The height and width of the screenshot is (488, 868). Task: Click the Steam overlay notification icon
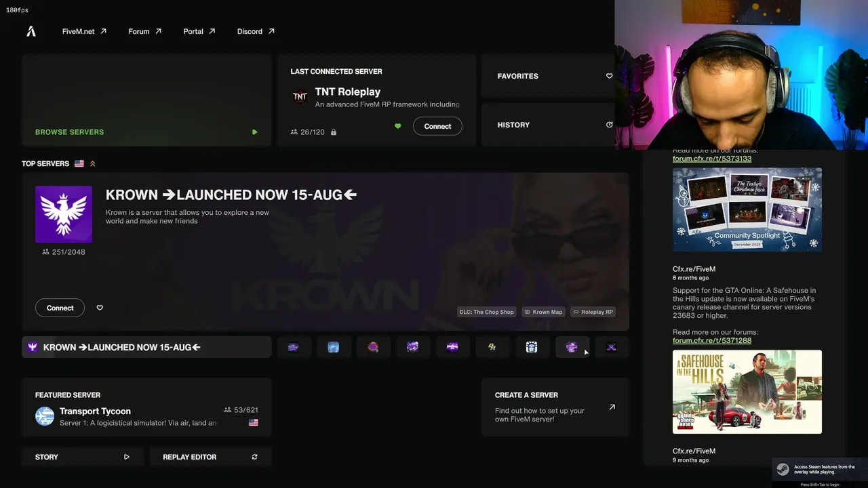(x=783, y=469)
